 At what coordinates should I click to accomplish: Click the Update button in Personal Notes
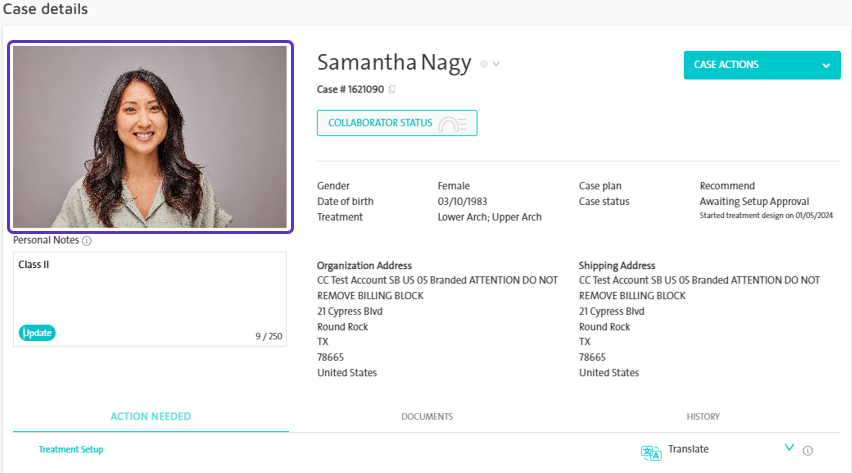tap(37, 333)
